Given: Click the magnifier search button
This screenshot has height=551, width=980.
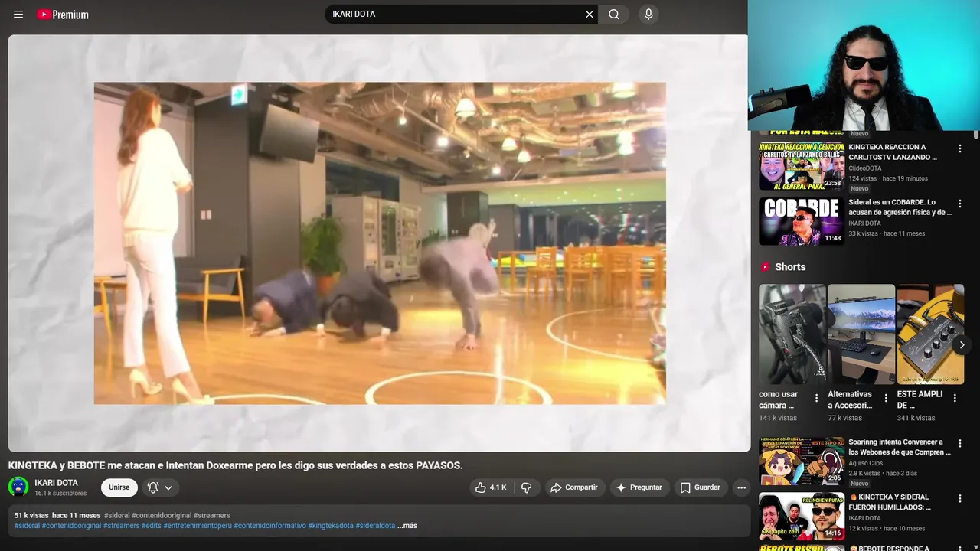Looking at the screenshot, I should tap(614, 15).
